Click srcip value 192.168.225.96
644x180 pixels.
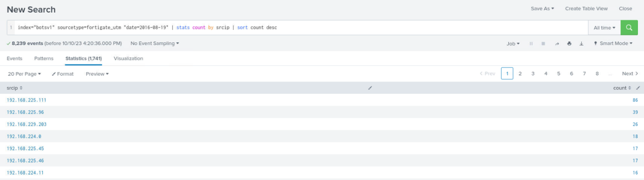click(x=25, y=112)
